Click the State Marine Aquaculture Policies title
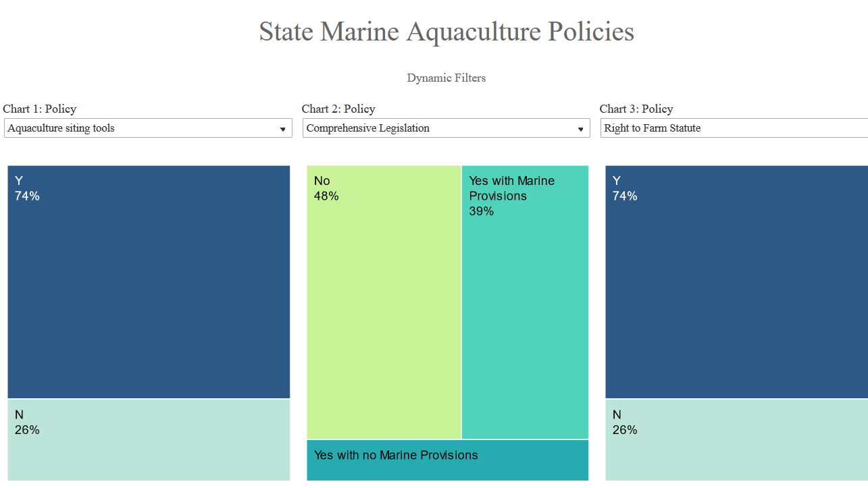Viewport: 868px width, 488px height. coord(446,32)
